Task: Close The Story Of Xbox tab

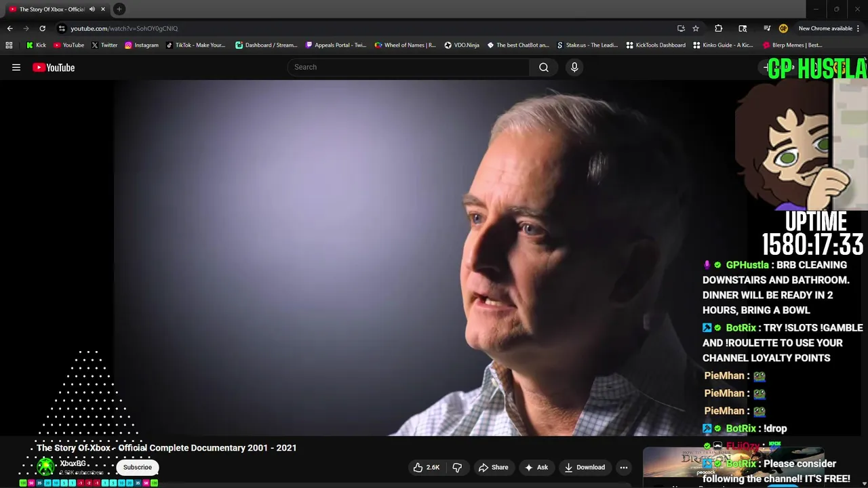Action: (103, 9)
